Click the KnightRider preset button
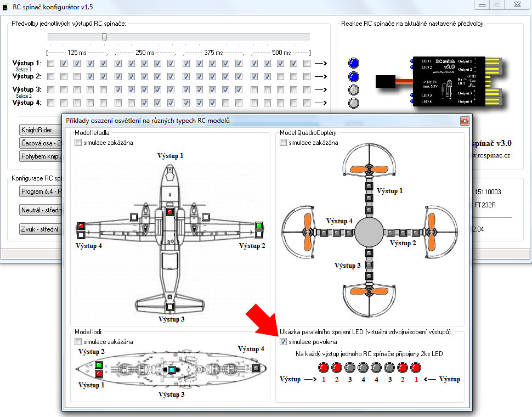532x417 pixels. tap(41, 130)
